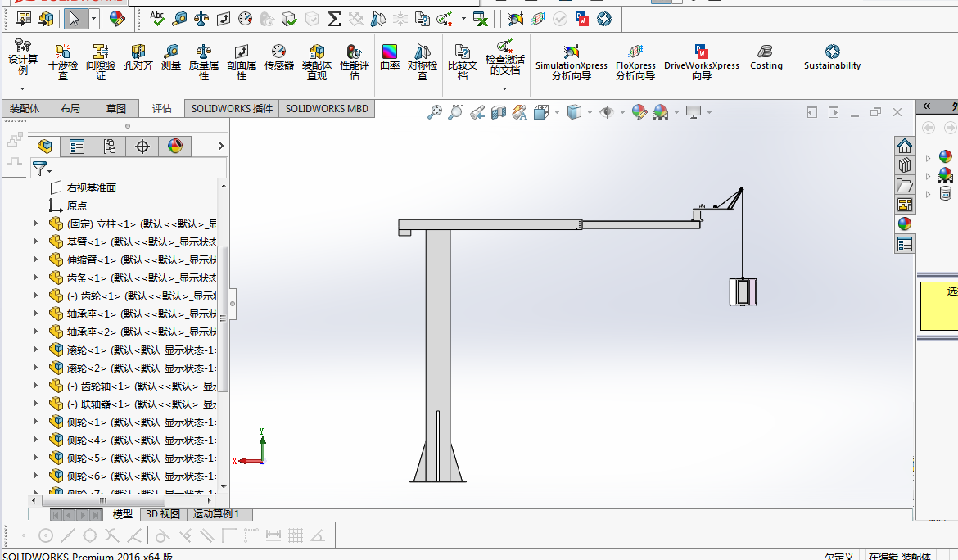Open the selection cursor dropdown arrow
The width and height of the screenshot is (958, 560).
point(93,19)
